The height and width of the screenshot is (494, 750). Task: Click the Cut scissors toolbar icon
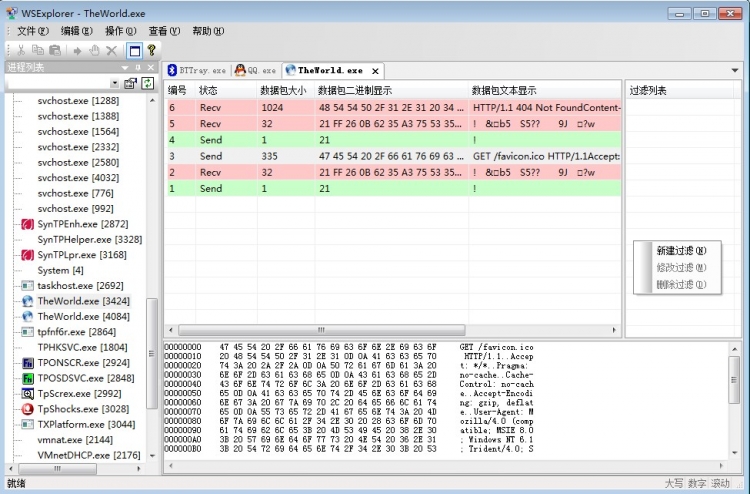[x=21, y=50]
